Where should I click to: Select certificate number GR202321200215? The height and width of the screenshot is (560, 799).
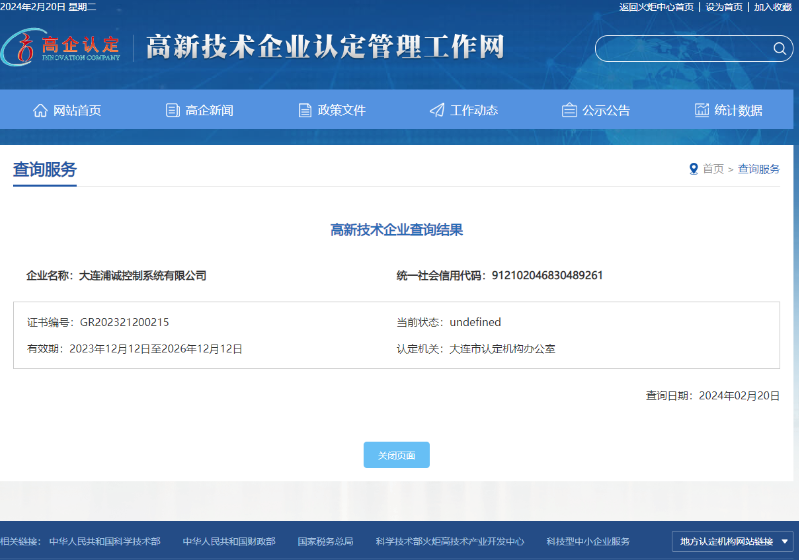coord(124,322)
